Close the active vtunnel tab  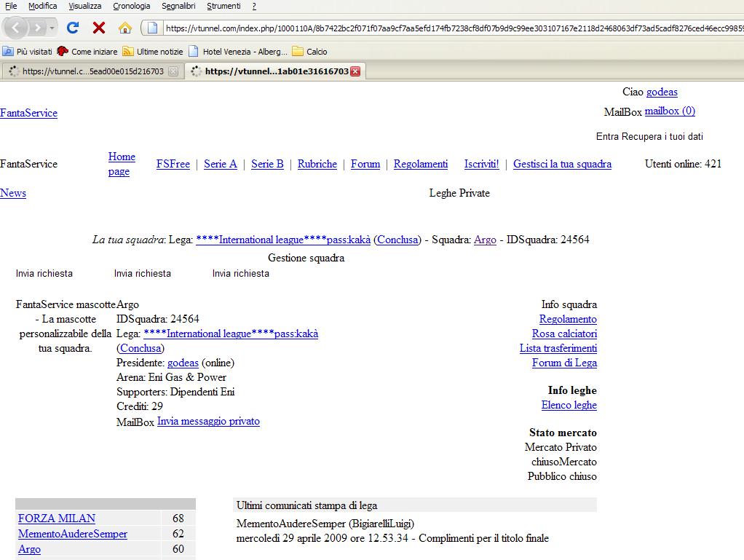355,71
